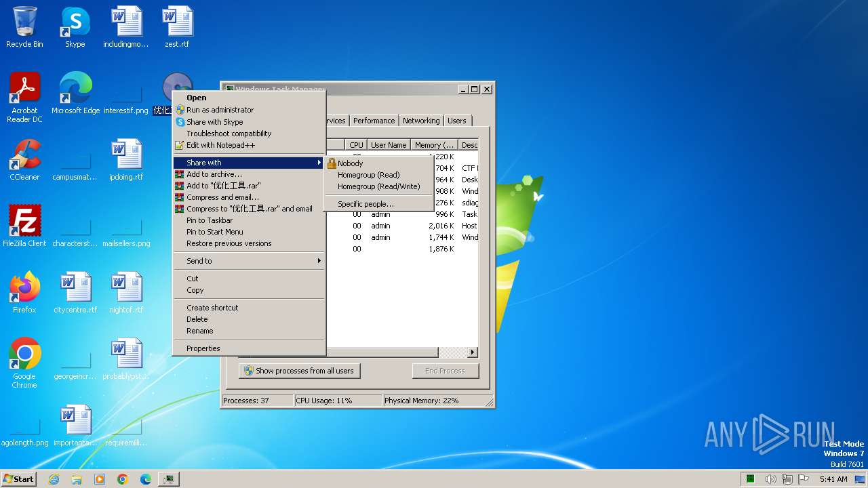868x488 pixels.
Task: Click the taskbar clock showing 5:41 AM
Action: click(x=833, y=479)
